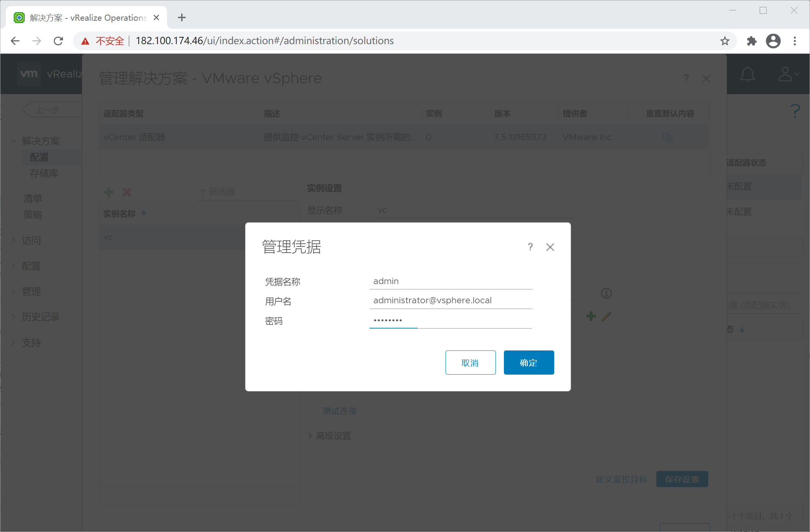810x532 pixels.
Task: Click the 筛选器 filter field
Action: tap(247, 192)
